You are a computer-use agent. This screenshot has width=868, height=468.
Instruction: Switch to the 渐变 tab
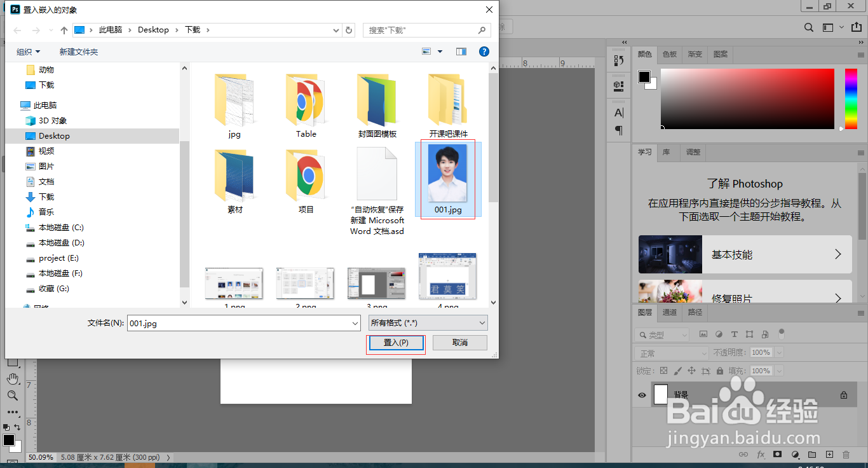pos(695,55)
